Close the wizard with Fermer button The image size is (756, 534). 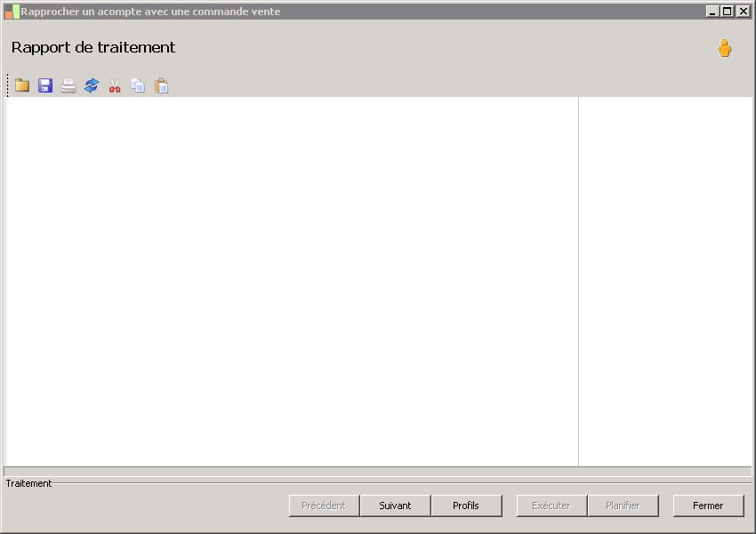coord(708,506)
